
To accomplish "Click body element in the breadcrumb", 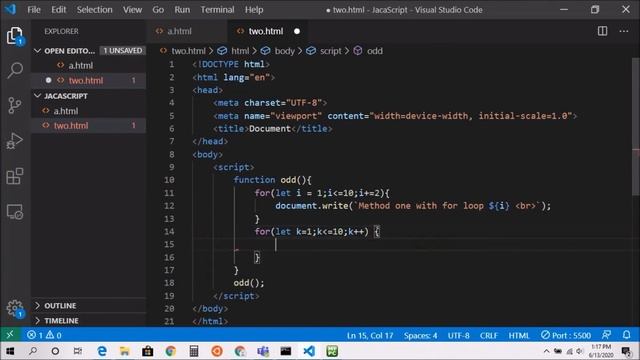I will point(284,51).
